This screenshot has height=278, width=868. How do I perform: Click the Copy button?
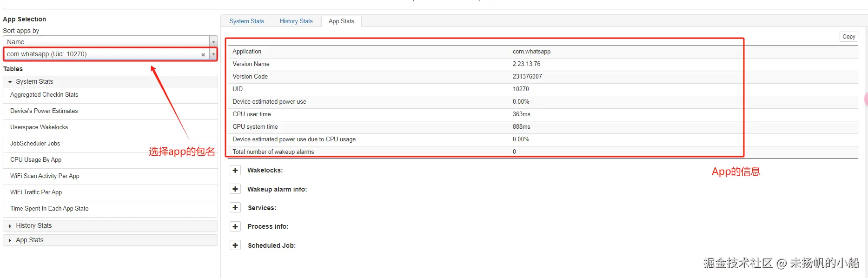pos(849,37)
